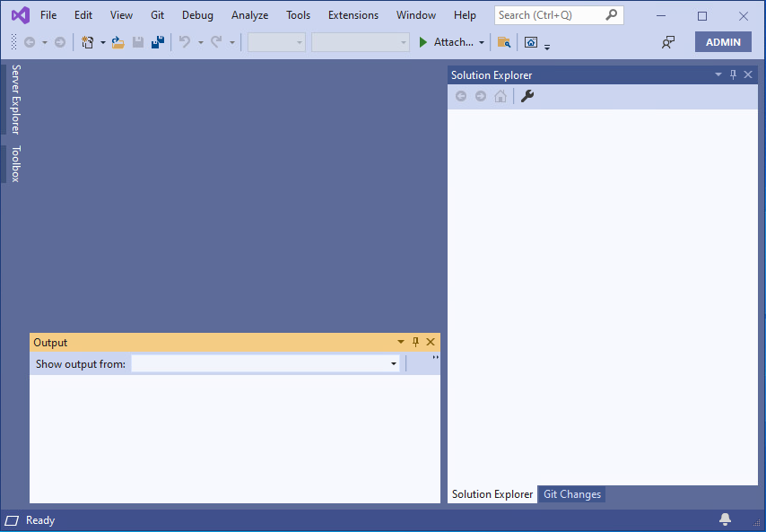This screenshot has width=766, height=532.
Task: Open the Attach dropdown arrow
Action: [481, 41]
